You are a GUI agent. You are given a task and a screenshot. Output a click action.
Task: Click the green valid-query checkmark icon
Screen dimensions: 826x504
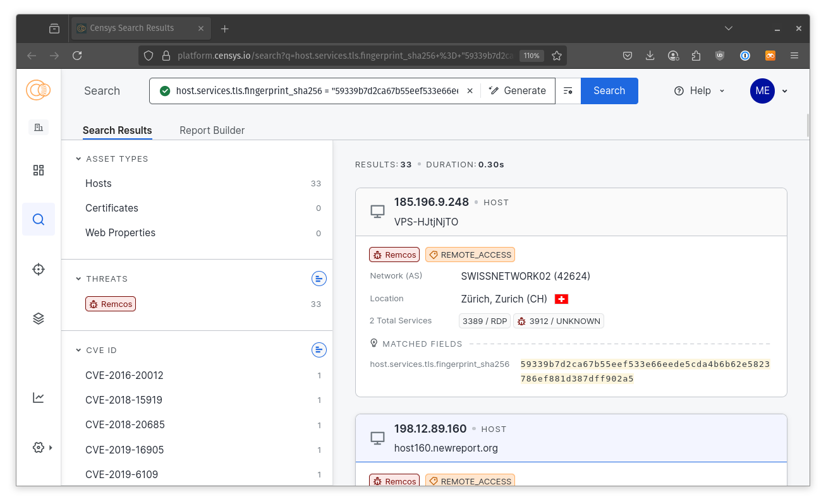coord(165,91)
